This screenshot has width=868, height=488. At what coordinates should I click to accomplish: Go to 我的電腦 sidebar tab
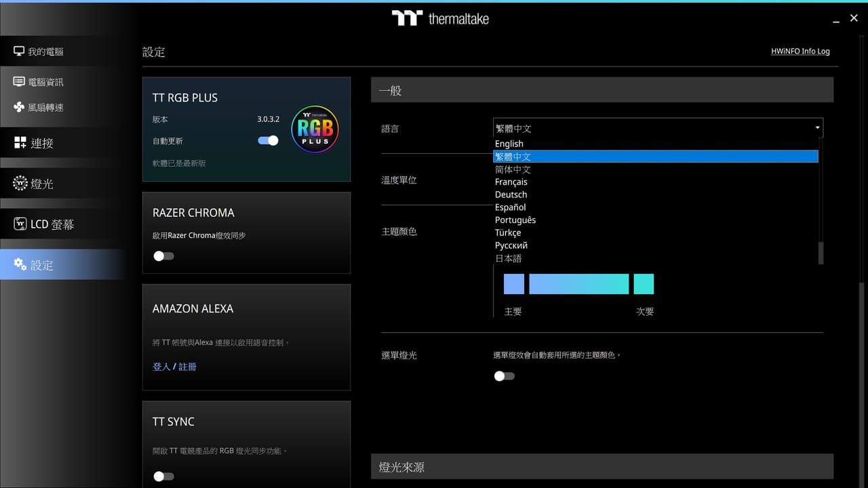(62, 52)
